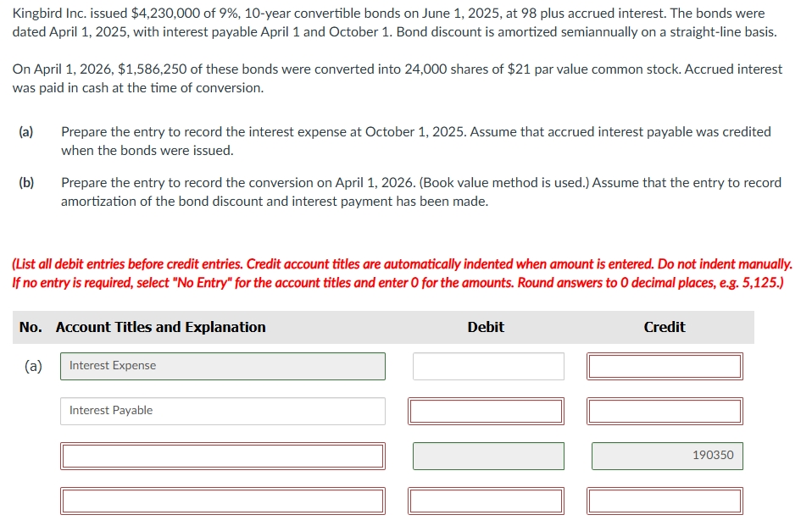Open the empty account title selector in row three
812x526 pixels.
(222, 456)
